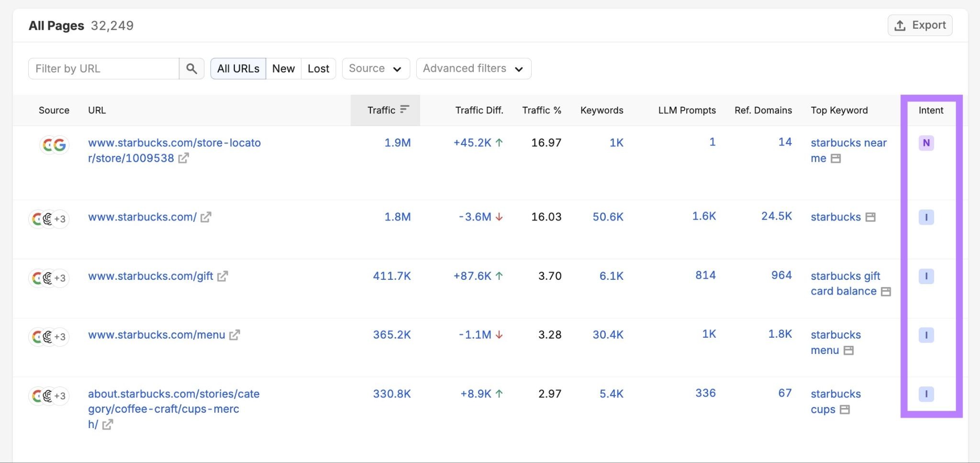Open the www.starbucks.com/menu link
Viewport: 980px width, 463px height.
point(156,335)
